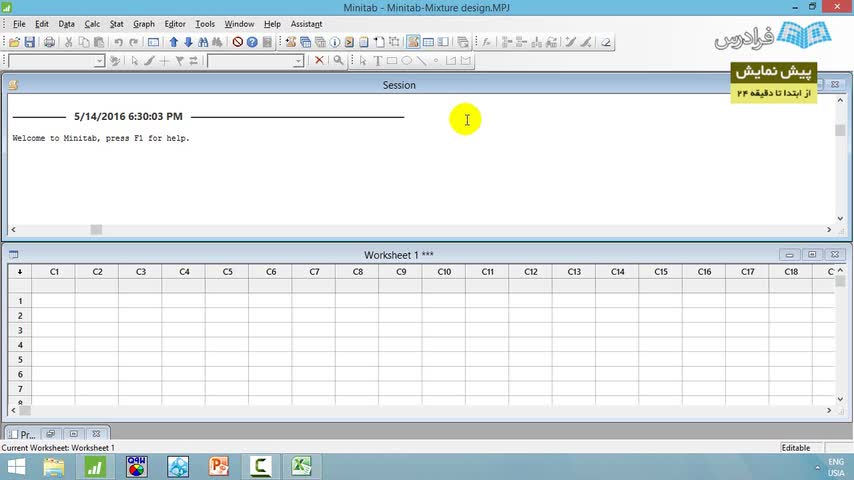The height and width of the screenshot is (480, 854).
Task: Open the Calc menu
Action: pos(92,24)
